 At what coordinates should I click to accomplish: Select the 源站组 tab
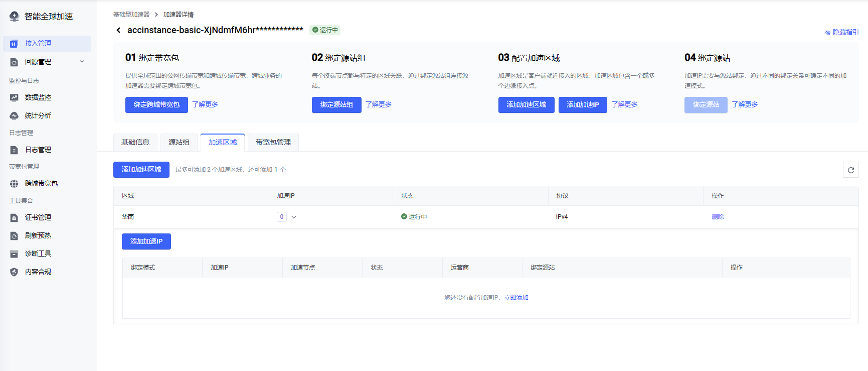pyautogui.click(x=179, y=143)
